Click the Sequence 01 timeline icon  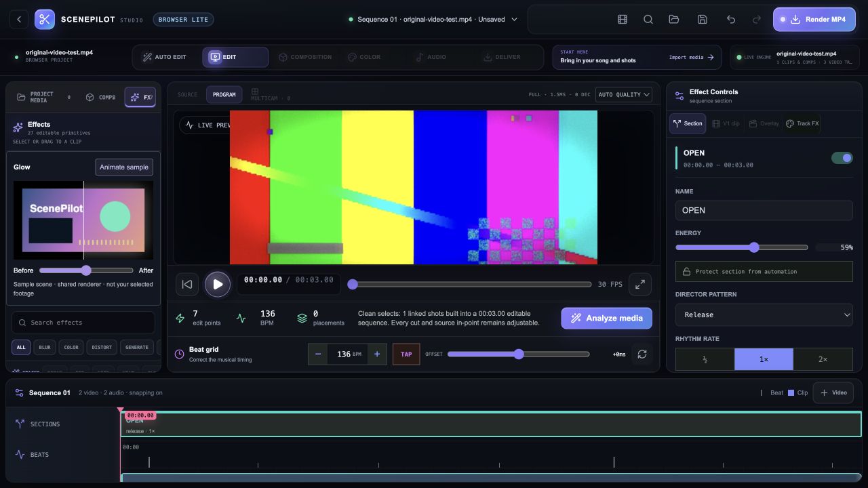pos(19,392)
